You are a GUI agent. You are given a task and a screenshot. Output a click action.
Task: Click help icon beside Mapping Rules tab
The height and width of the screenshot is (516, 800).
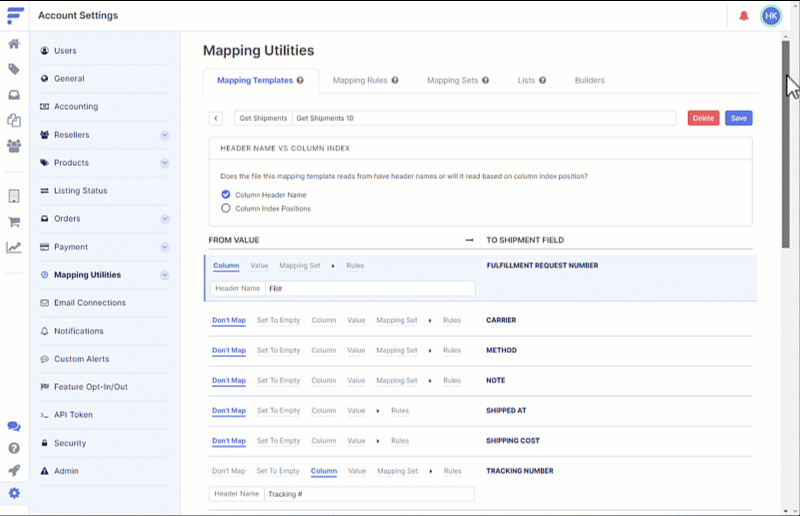point(395,80)
